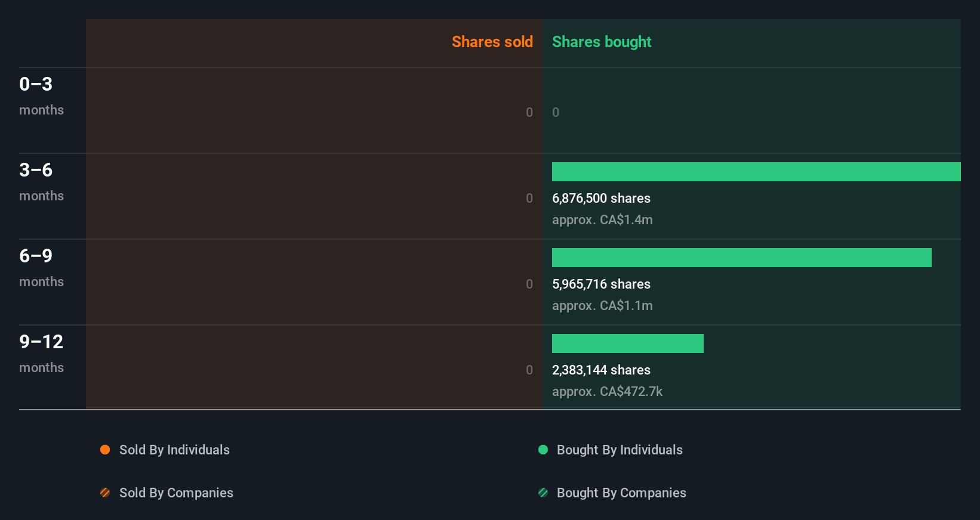
Task: Click the 6,876,500 shares value
Action: point(601,198)
